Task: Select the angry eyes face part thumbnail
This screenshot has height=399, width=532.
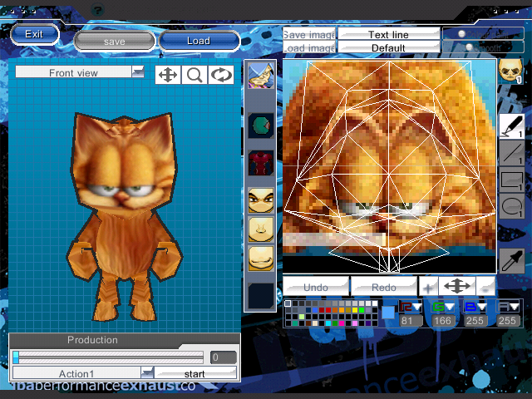Action: tap(260, 200)
